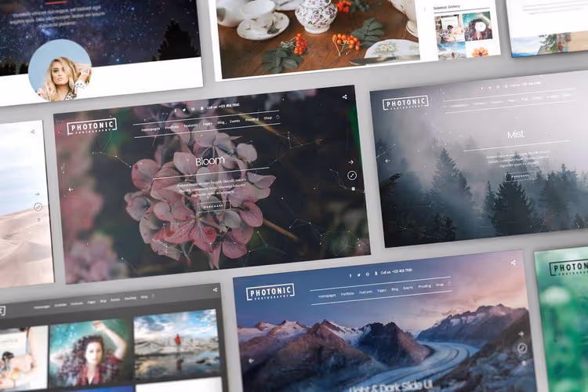Click the right arrow on the desert page
Viewport: 588px width, 392px height.
[x=37, y=194]
